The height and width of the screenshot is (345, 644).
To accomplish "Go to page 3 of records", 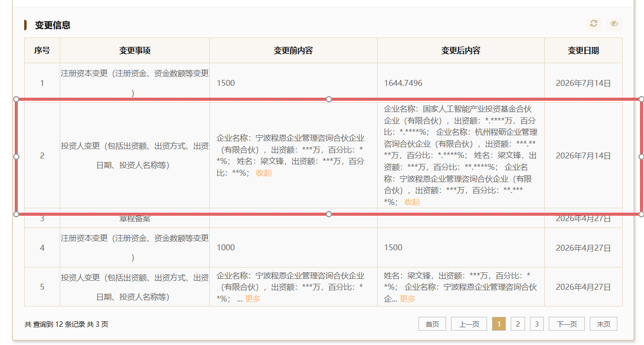I will coord(536,324).
